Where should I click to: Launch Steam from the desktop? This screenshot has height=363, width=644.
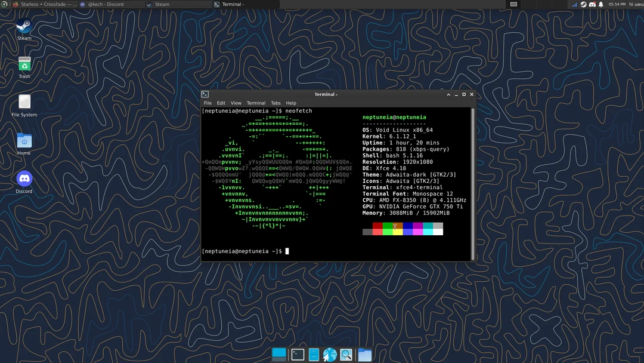point(24,27)
